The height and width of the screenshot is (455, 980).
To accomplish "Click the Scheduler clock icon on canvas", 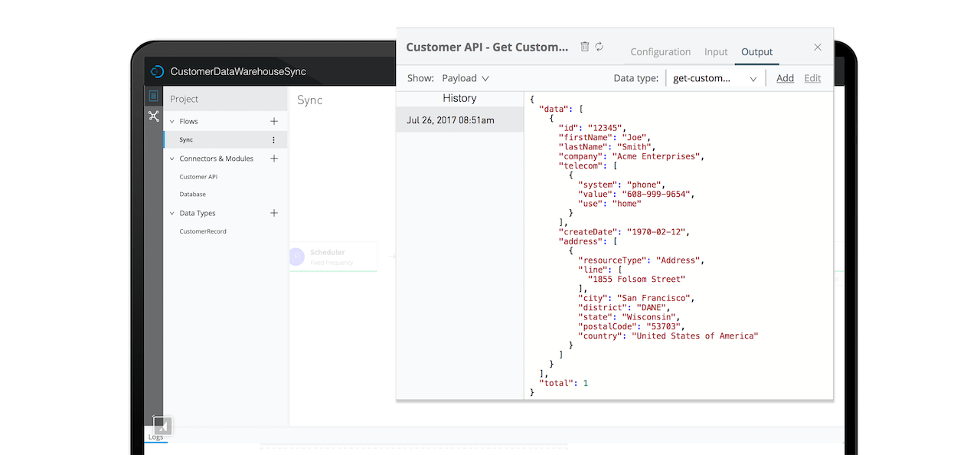I will pos(297,257).
